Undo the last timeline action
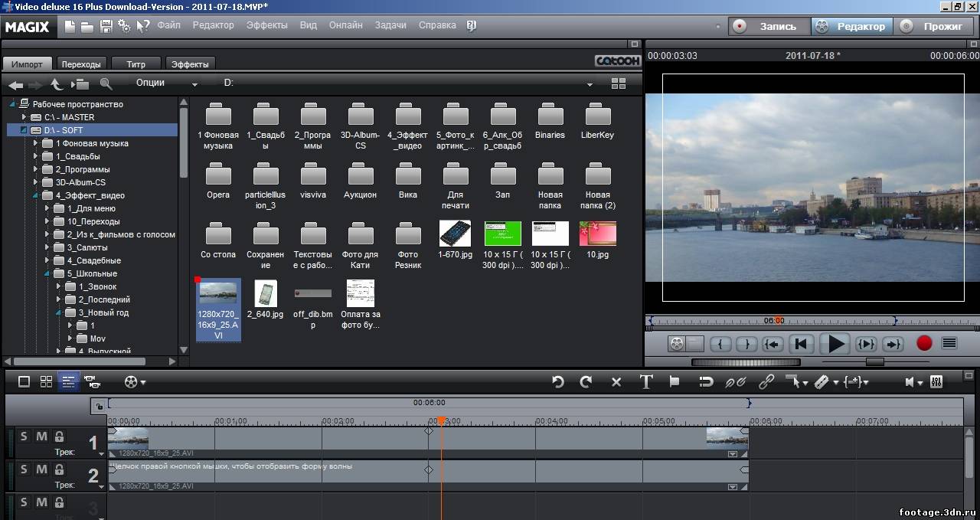The image size is (980, 520). [x=557, y=381]
